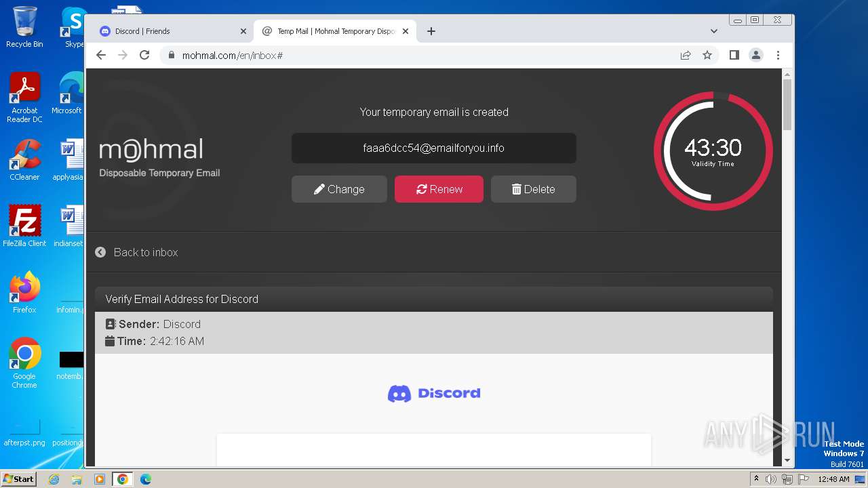868x488 pixels.
Task: Open Acrobat Reader DC desktop icon
Action: 24,98
